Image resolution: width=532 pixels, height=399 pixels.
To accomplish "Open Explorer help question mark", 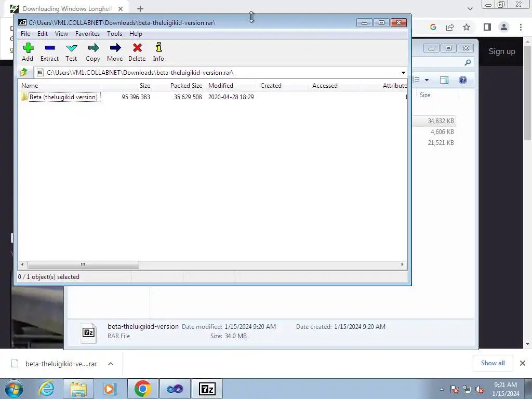I will [x=463, y=80].
